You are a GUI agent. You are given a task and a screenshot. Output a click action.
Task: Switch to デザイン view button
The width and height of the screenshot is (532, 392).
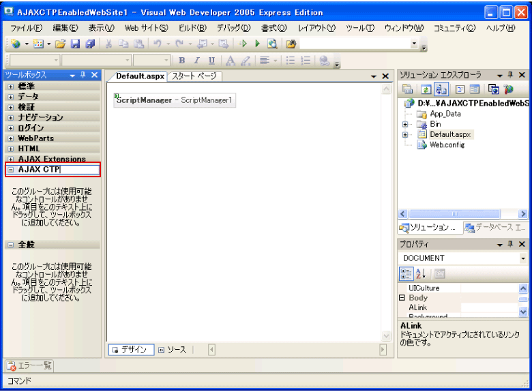132,350
